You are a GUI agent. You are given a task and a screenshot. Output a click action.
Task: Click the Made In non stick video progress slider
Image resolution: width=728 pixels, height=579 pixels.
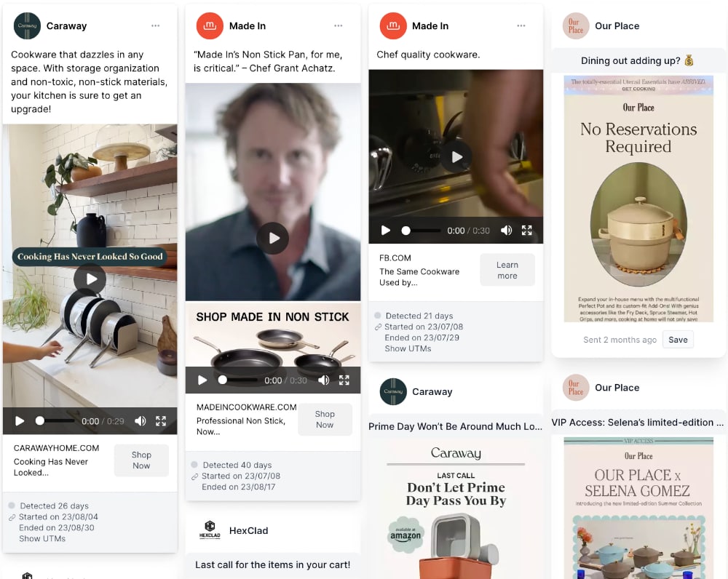[x=238, y=380]
